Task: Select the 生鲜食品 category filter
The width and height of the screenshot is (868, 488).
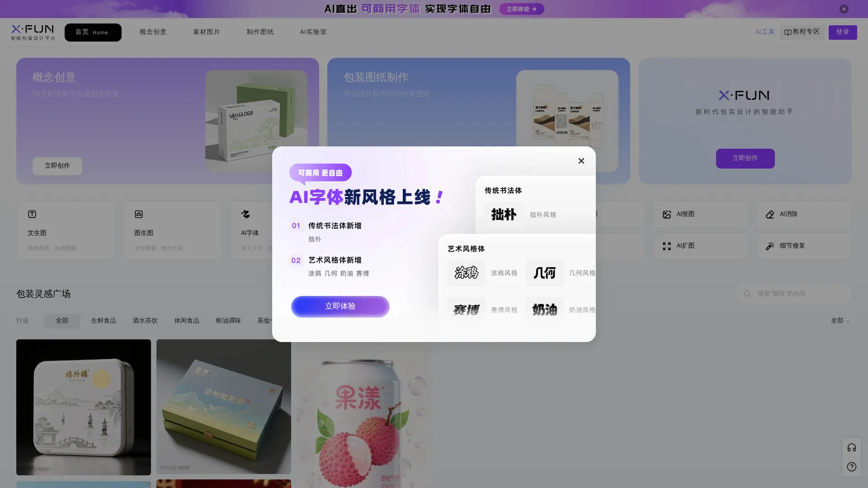Action: [103, 321]
